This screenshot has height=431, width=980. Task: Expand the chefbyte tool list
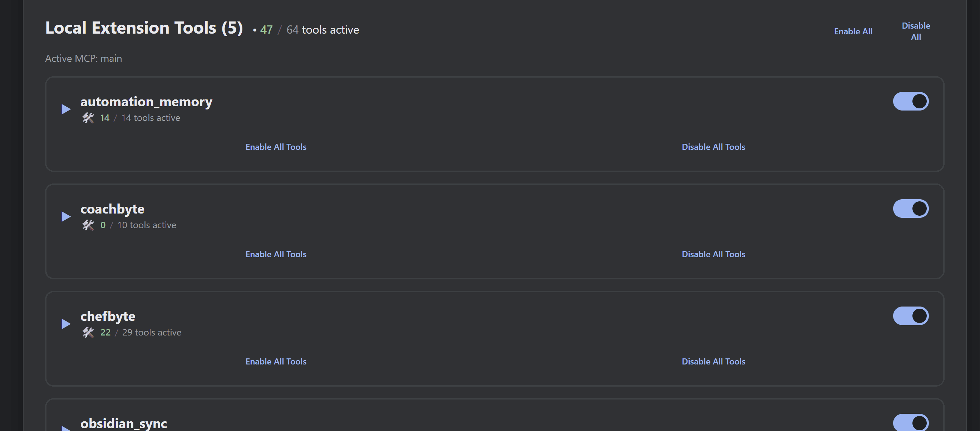(x=66, y=324)
